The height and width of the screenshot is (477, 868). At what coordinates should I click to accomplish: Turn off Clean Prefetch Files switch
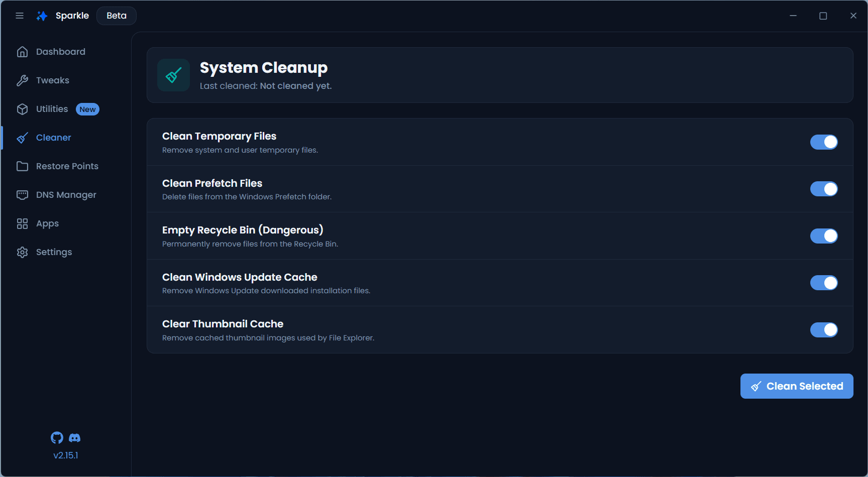pos(824,189)
